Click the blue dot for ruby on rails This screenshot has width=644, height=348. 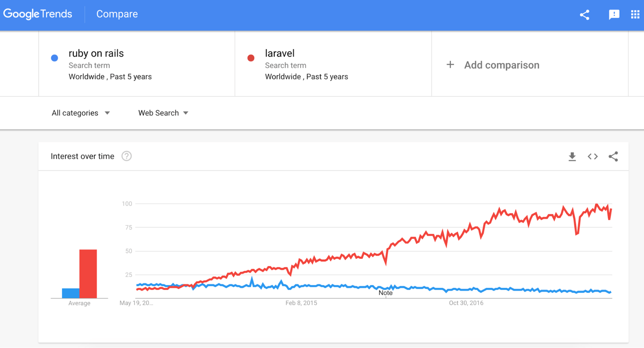[54, 57]
